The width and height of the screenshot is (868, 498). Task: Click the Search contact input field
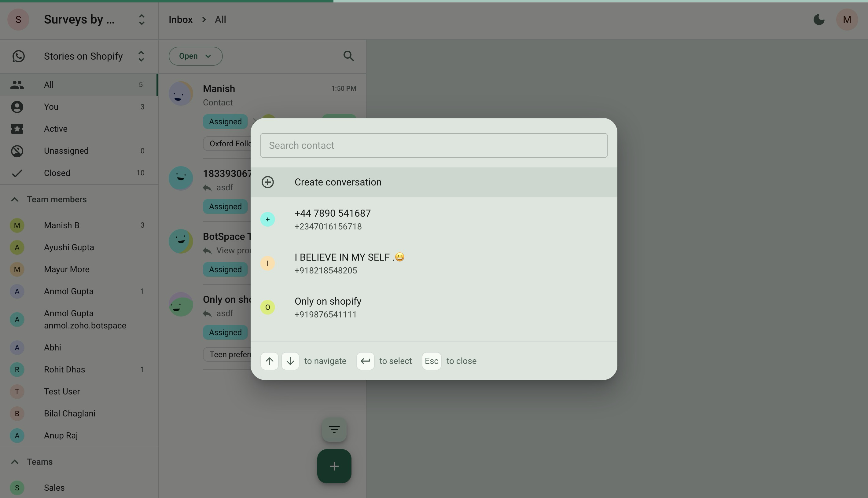pyautogui.click(x=433, y=145)
